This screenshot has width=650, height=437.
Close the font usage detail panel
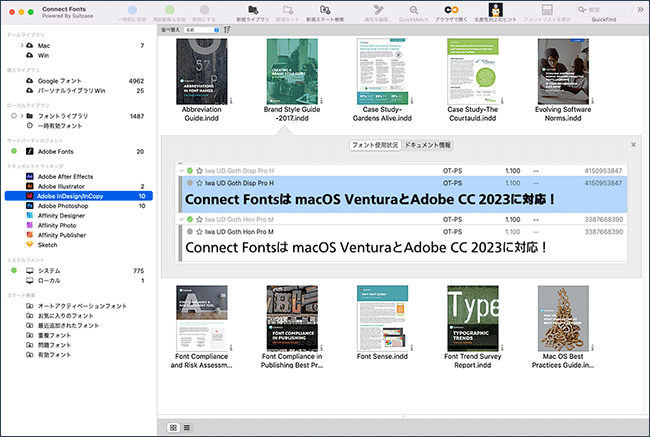pos(633,145)
